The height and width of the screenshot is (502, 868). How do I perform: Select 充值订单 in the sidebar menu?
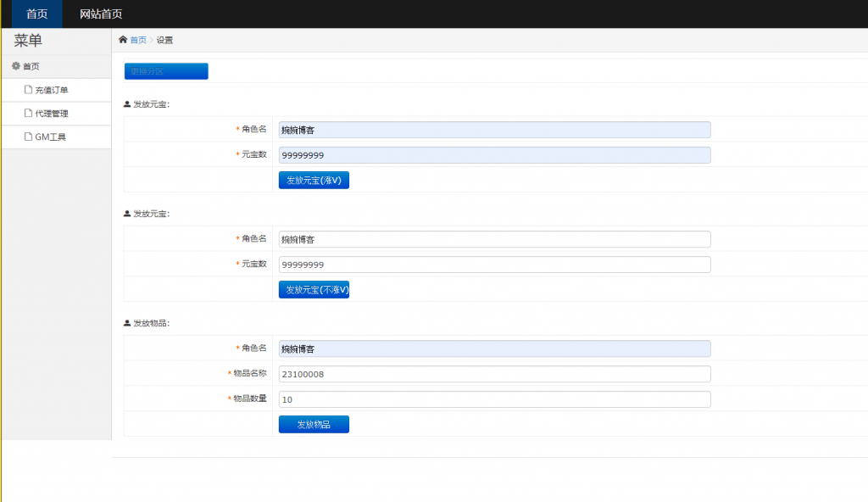[x=52, y=90]
